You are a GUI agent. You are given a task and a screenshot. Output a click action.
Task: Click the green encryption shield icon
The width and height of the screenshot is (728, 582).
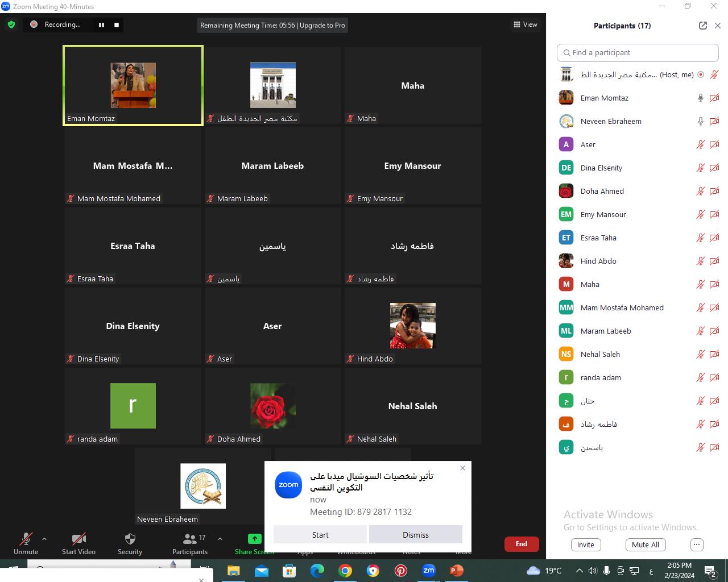point(11,24)
